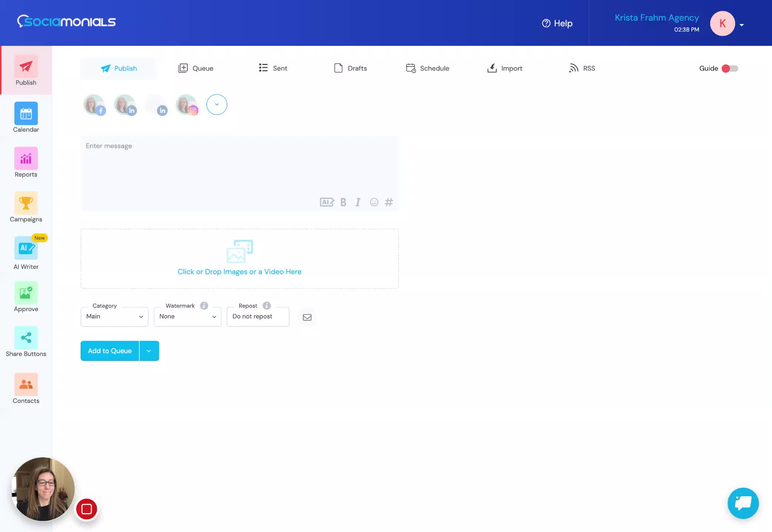Toggle the Instagram account avatar
The image size is (772, 532).
[186, 105]
